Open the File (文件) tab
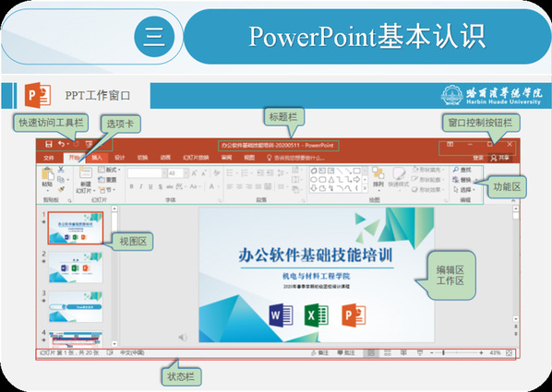552x392 pixels. tap(49, 158)
